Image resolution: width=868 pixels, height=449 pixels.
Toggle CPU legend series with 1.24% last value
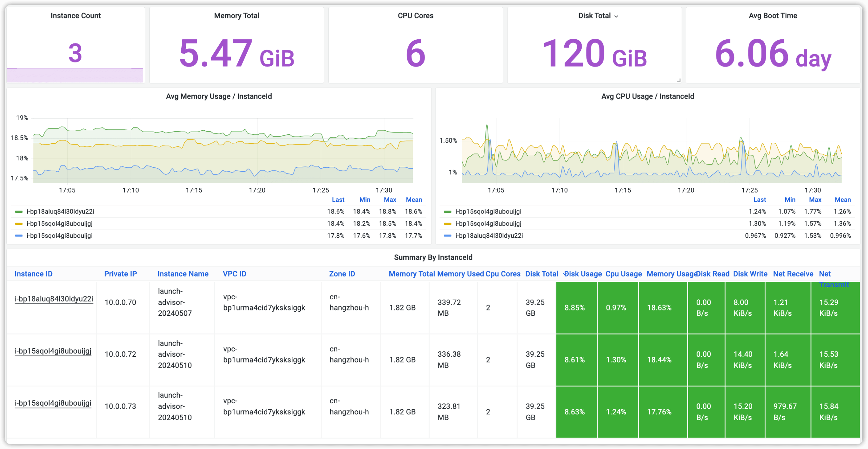point(488,212)
